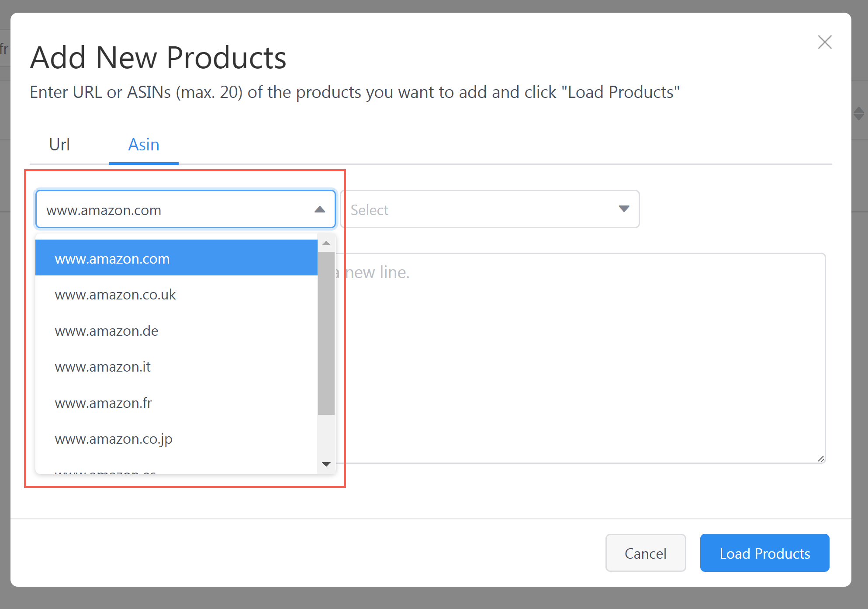Click the up caret of marketplace dropdown
Image resolution: width=868 pixels, height=609 pixels.
click(320, 209)
